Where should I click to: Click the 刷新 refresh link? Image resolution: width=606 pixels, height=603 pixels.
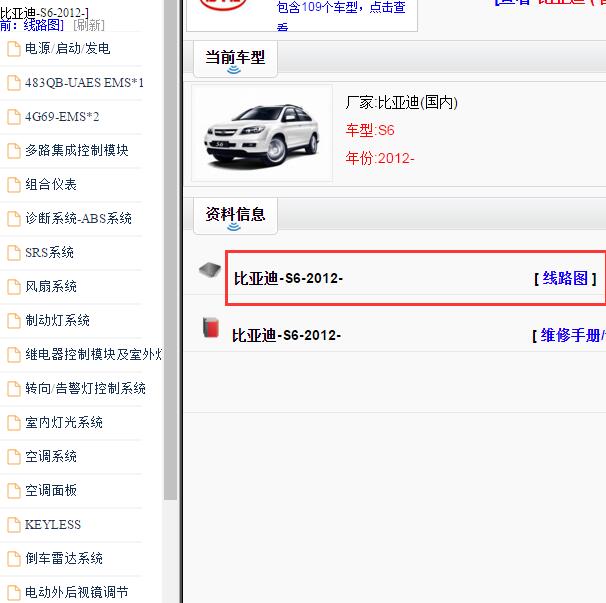click(x=89, y=26)
